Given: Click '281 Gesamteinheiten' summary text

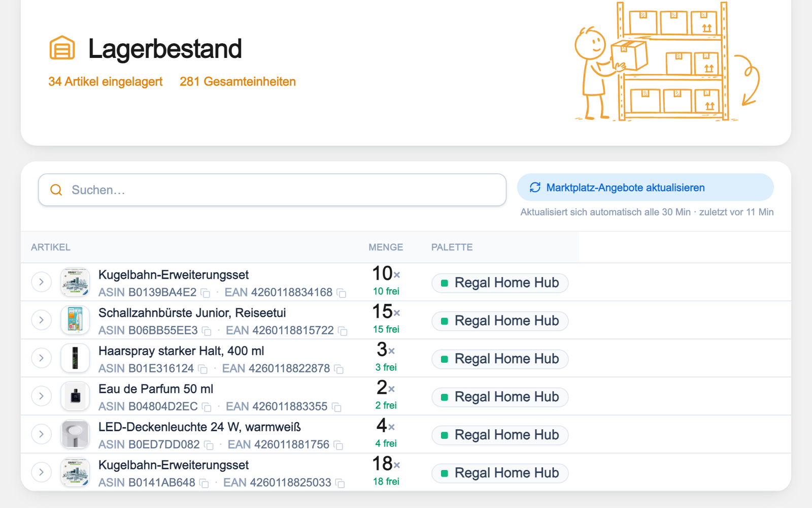Looking at the screenshot, I should (238, 82).
